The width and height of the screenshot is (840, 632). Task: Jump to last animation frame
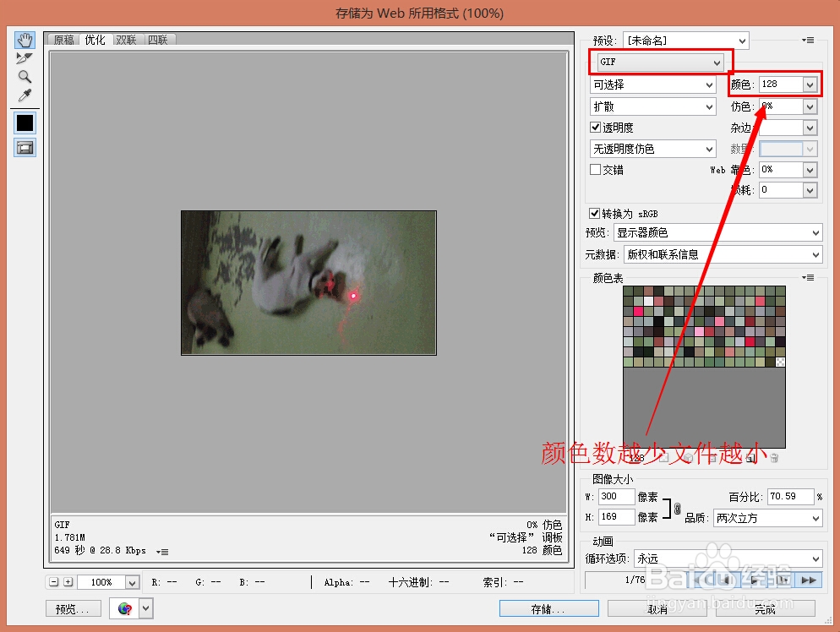point(809,580)
